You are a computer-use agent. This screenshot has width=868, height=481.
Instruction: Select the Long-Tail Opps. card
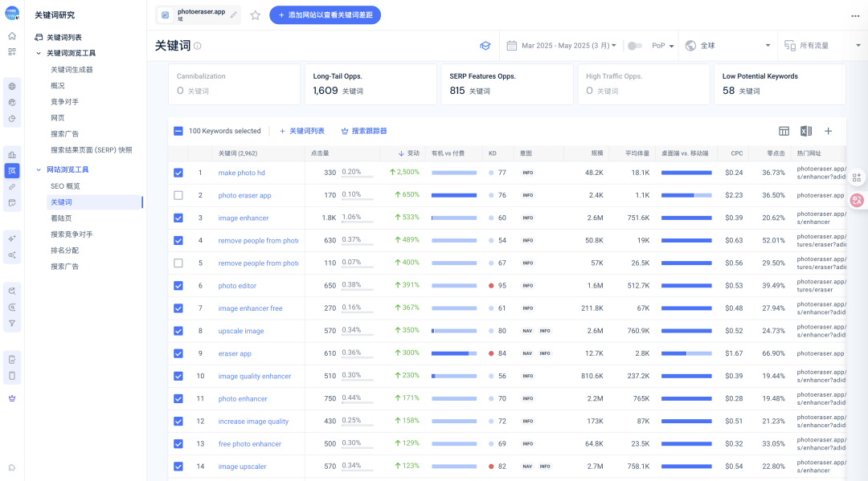(x=371, y=84)
